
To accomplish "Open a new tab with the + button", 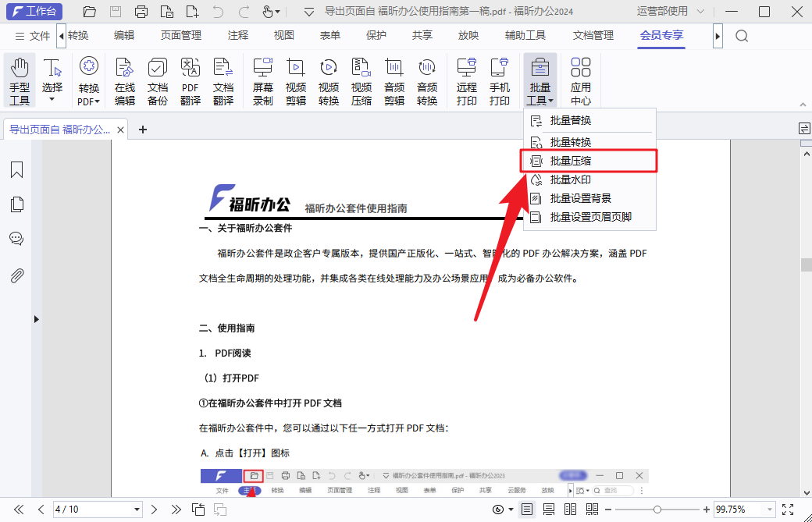I will pos(142,130).
